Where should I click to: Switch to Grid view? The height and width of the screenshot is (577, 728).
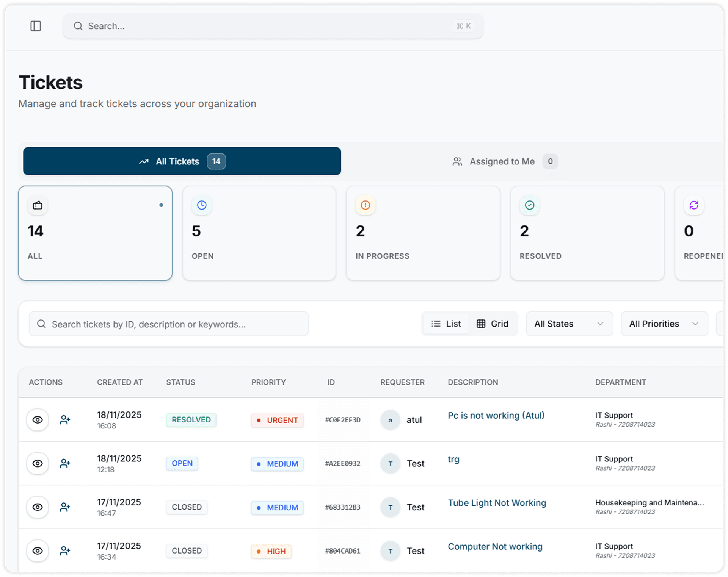point(492,324)
